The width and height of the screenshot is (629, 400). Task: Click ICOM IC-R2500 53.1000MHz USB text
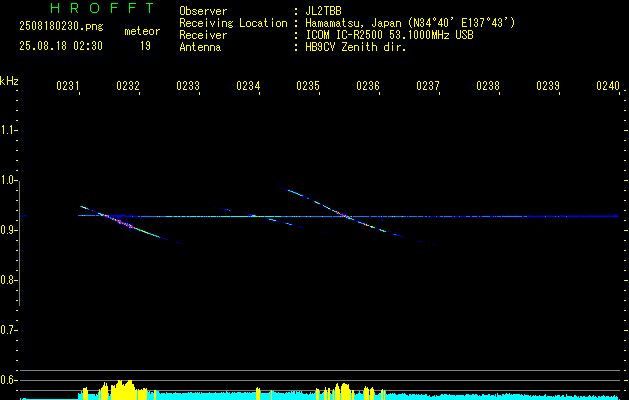pyautogui.click(x=390, y=35)
